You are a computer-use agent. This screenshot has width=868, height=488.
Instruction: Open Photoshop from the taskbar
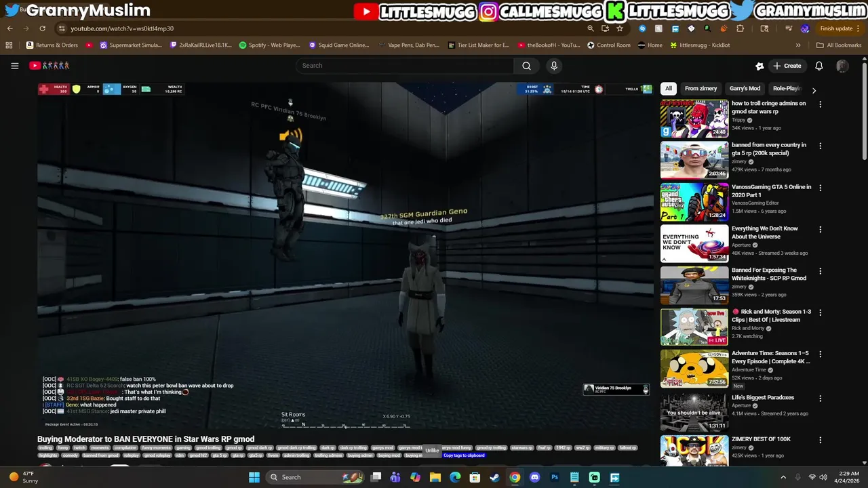[x=555, y=477]
